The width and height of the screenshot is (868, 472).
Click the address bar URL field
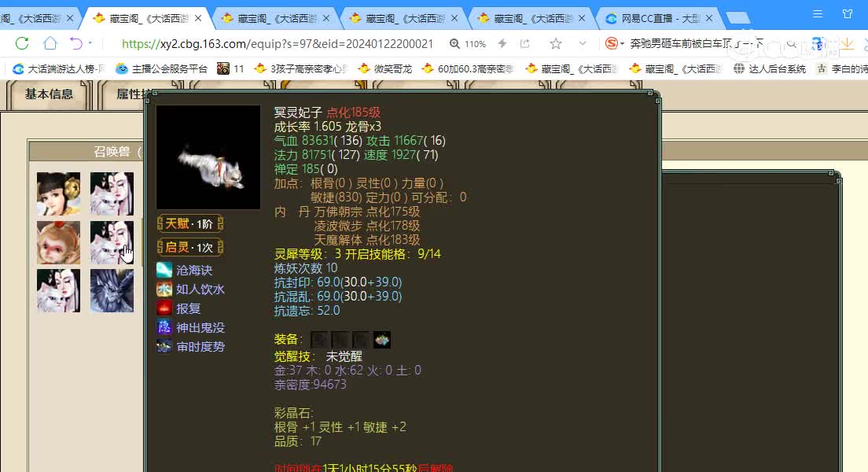pos(277,44)
